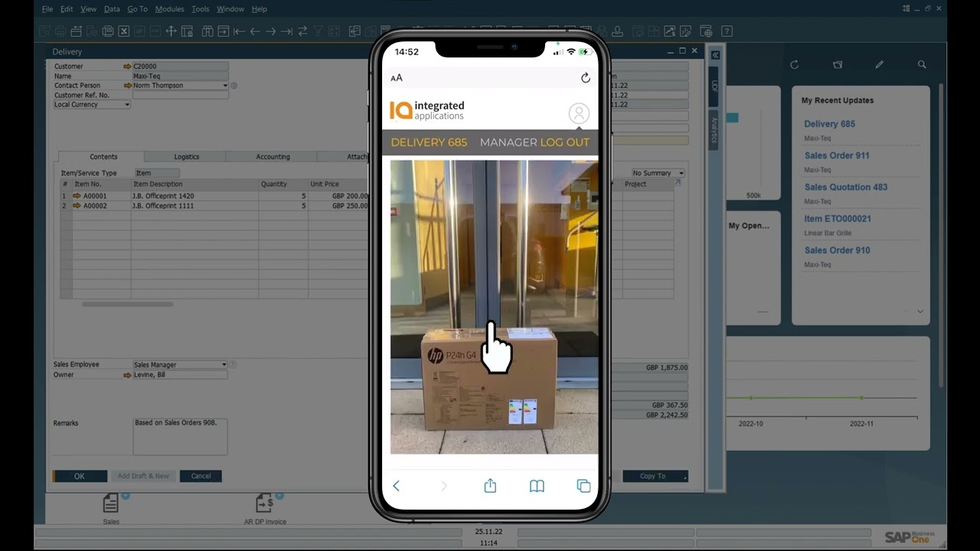Click the search magnifier in cockpit

[922, 65]
